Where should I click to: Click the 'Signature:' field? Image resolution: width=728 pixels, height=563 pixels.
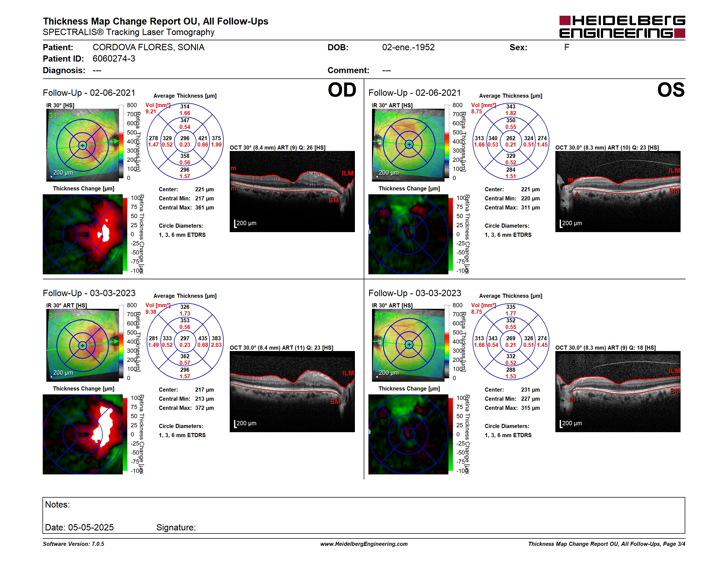tap(176, 527)
